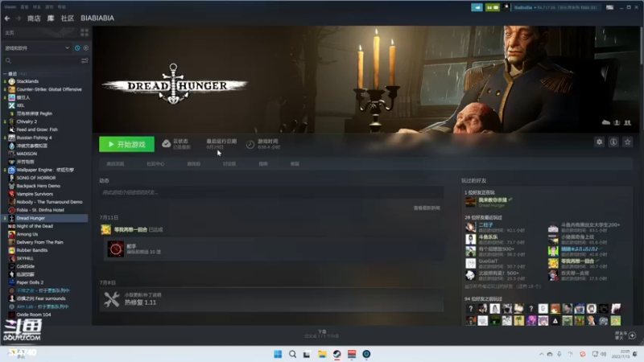Click the activity status input field
This screenshot has height=362, width=644.
[x=271, y=192]
